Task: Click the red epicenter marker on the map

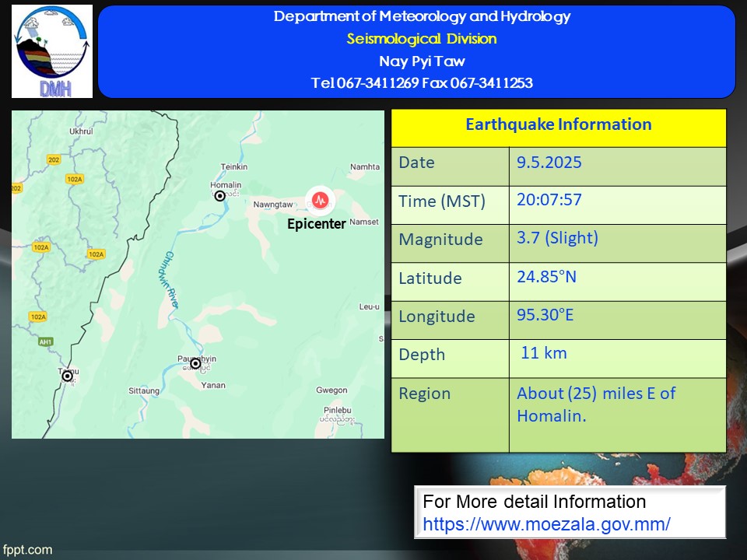Action: coord(320,201)
